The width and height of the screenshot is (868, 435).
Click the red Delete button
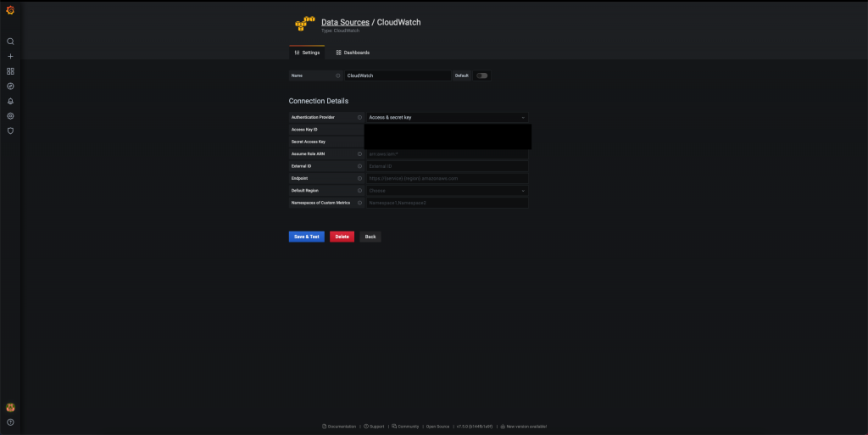[x=342, y=237]
